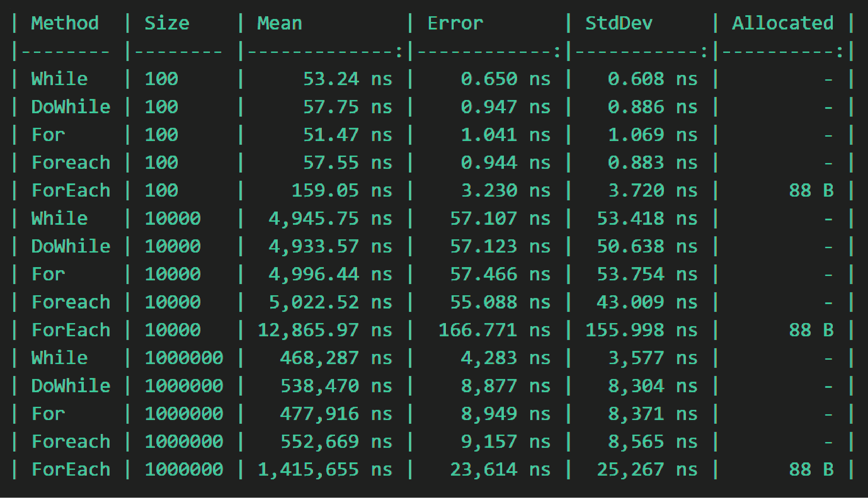Click the 5,022.52 ns mean value
The image size is (868, 498).
click(330, 302)
